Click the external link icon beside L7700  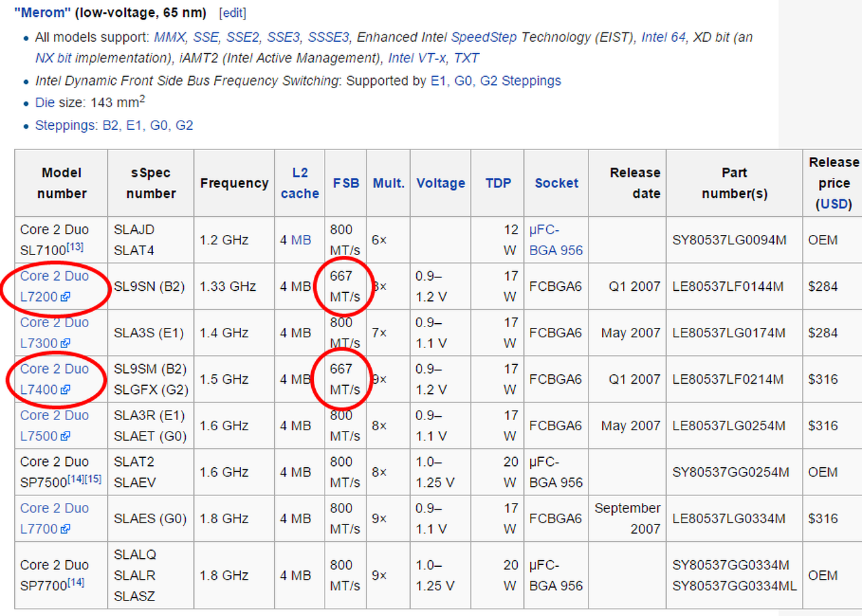[x=65, y=529]
